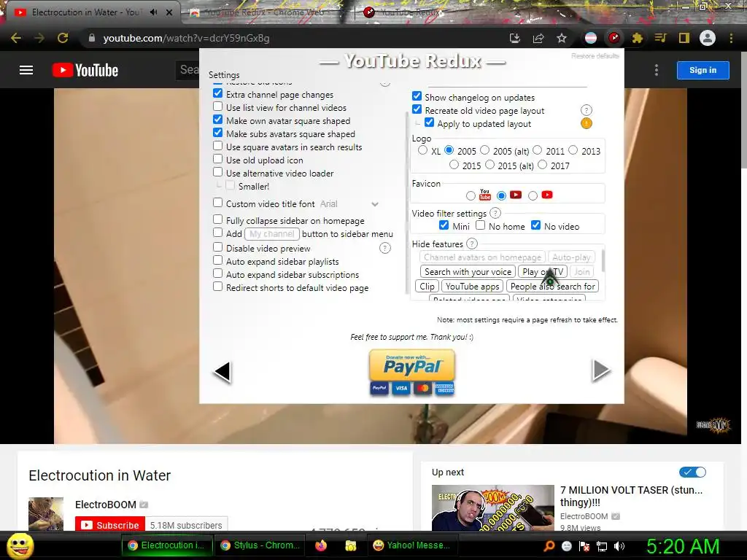Open Chrome's three-dot menu

[731, 38]
